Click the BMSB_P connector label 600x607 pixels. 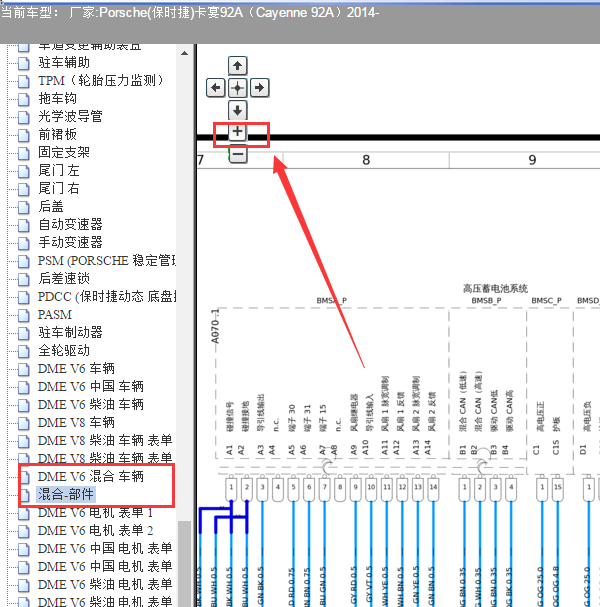[x=486, y=300]
